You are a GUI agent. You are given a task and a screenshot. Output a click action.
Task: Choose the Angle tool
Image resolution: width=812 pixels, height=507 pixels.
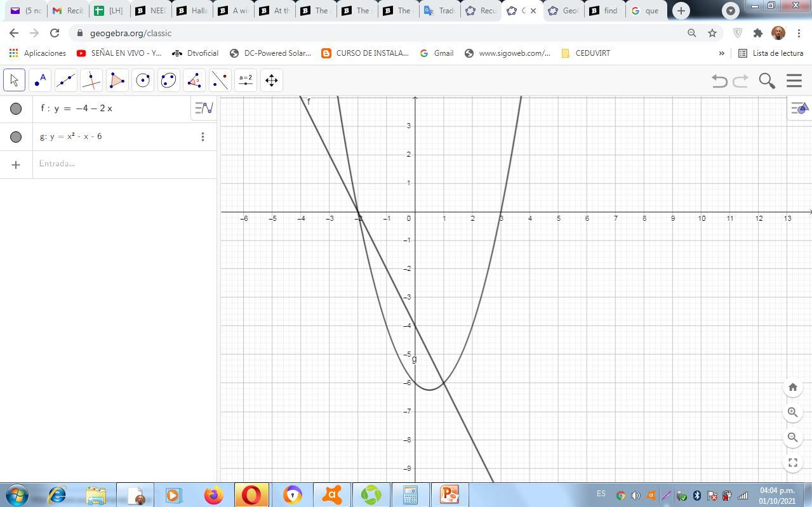coord(194,81)
